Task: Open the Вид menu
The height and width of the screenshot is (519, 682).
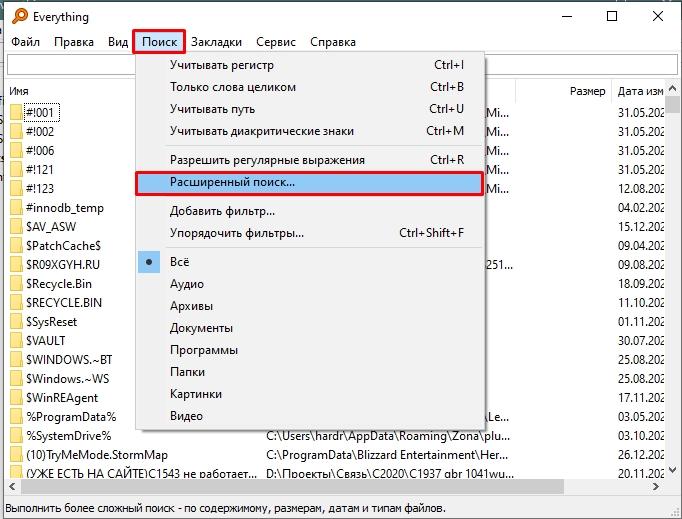Action: point(118,42)
